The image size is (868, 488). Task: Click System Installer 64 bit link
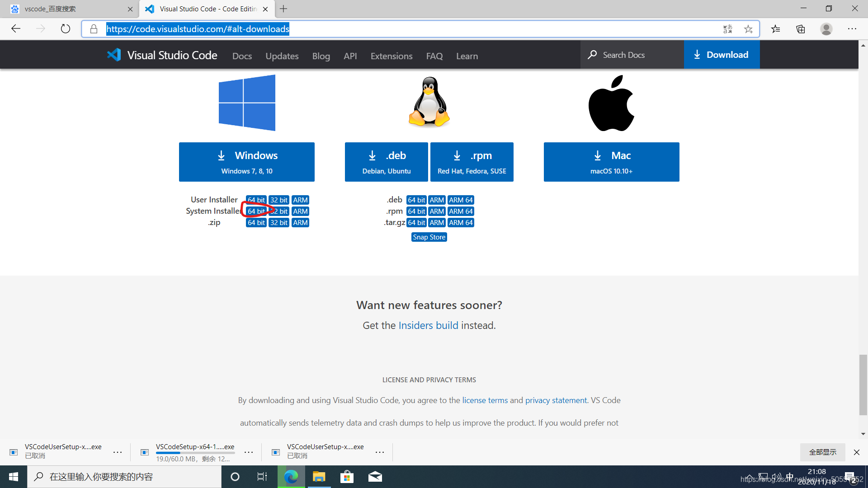pyautogui.click(x=256, y=211)
